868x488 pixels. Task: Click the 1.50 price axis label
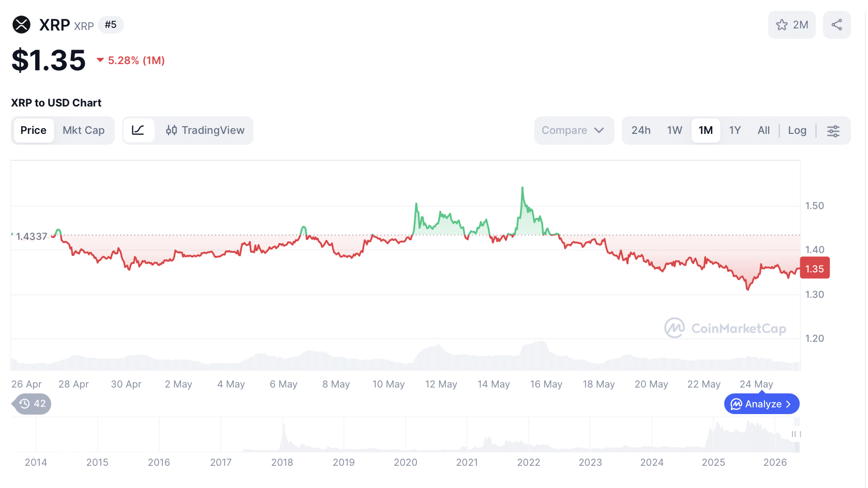click(x=815, y=206)
